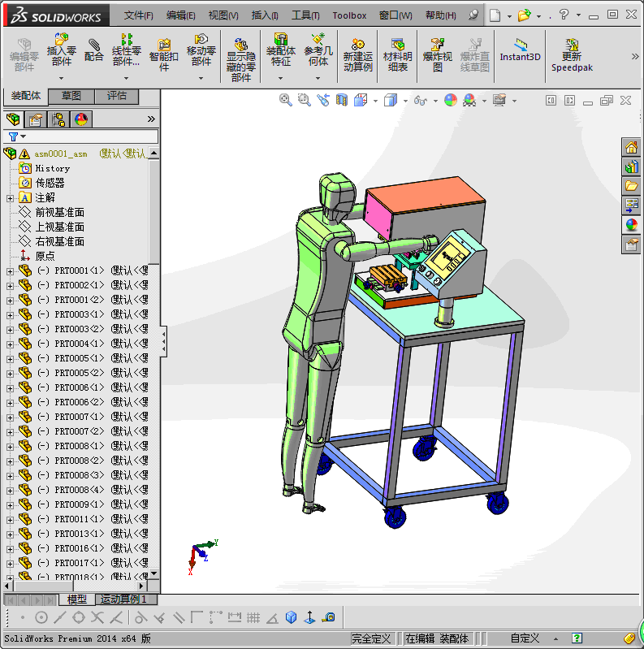Click the tree vertical scrollbar down arrow
Image resolution: width=644 pixels, height=649 pixels.
(154, 573)
